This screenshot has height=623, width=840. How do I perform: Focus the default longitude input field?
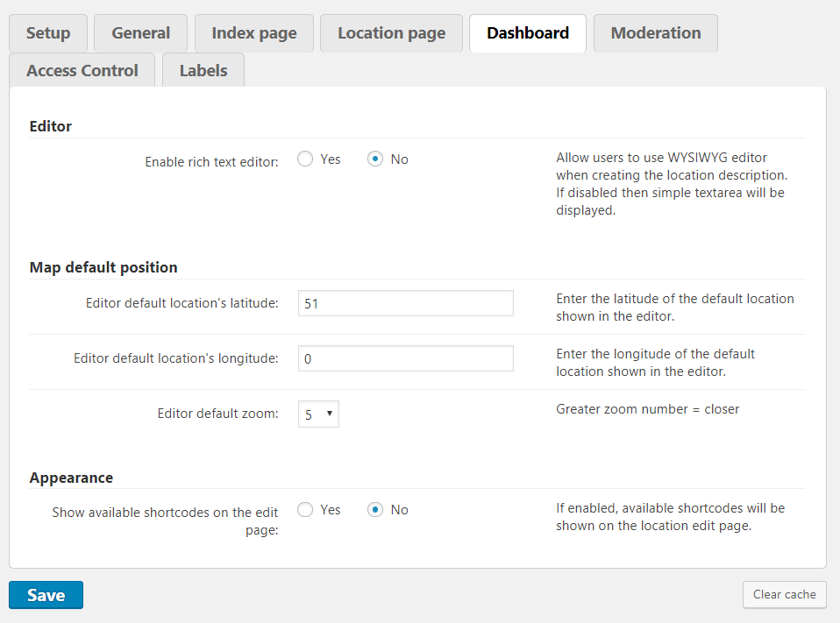point(405,358)
